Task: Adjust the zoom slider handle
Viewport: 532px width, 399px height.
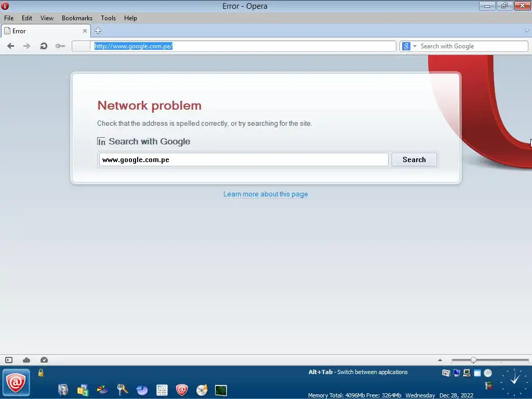Action: 473,360
